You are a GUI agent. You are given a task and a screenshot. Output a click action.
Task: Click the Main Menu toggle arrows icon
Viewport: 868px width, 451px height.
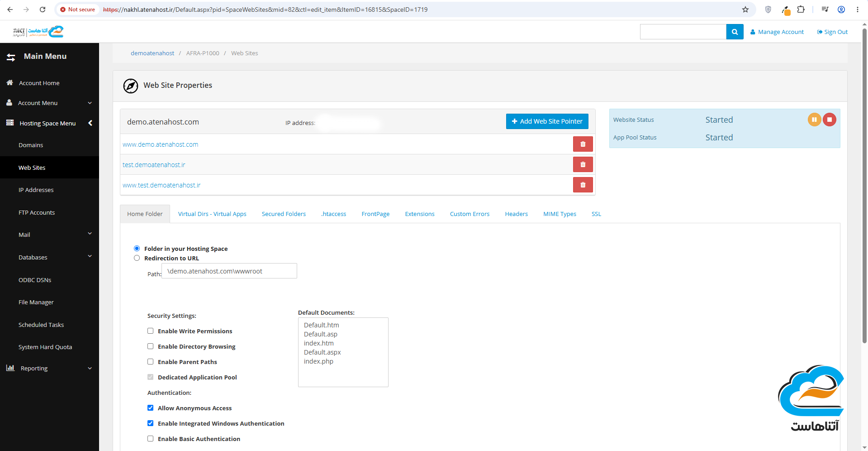(11, 57)
